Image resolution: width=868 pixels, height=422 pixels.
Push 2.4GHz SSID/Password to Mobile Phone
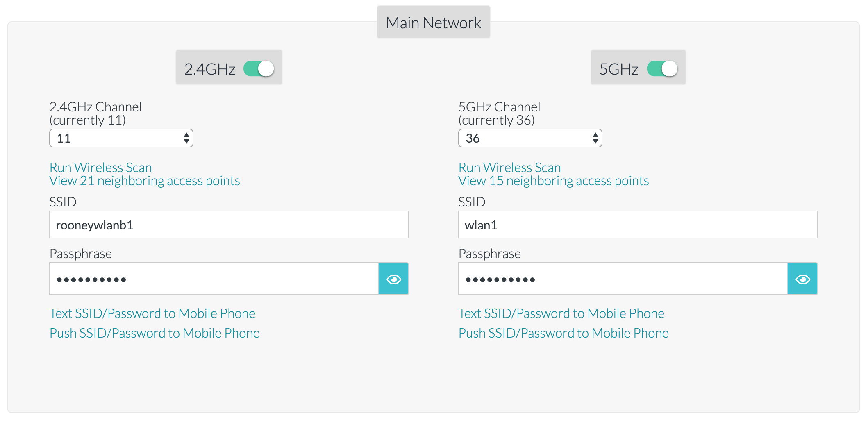pos(155,333)
